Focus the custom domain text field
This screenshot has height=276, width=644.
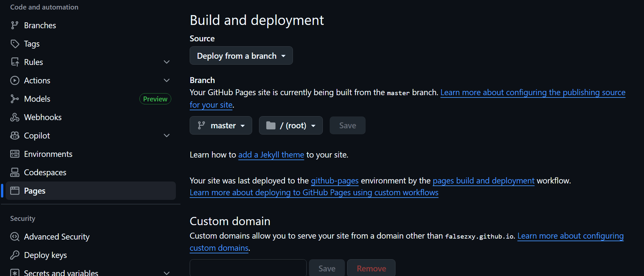248,268
